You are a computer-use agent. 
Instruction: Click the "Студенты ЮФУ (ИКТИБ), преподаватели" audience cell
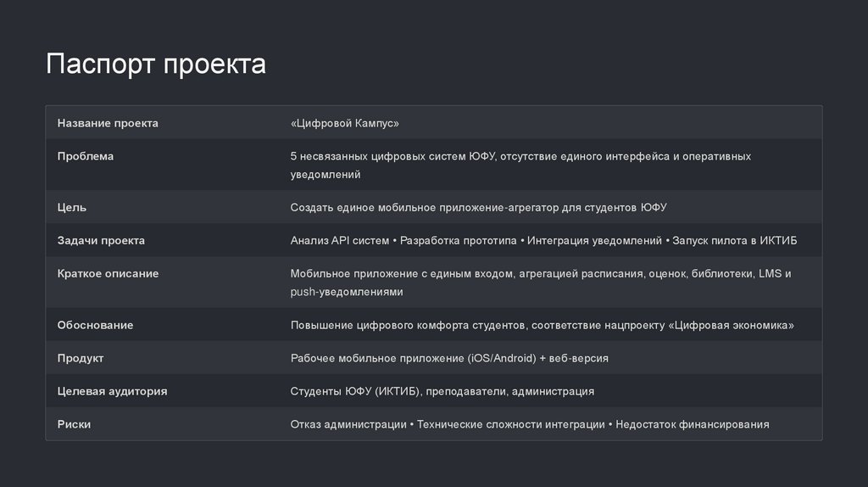tap(442, 391)
